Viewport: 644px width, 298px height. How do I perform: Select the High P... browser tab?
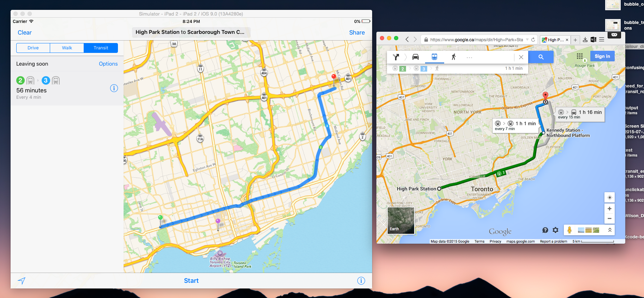click(x=555, y=40)
